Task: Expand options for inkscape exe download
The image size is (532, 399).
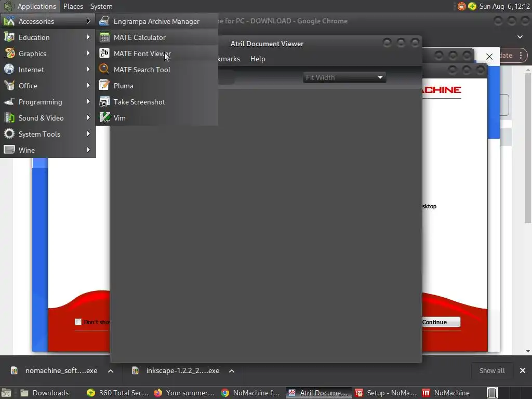Action: (x=232, y=371)
